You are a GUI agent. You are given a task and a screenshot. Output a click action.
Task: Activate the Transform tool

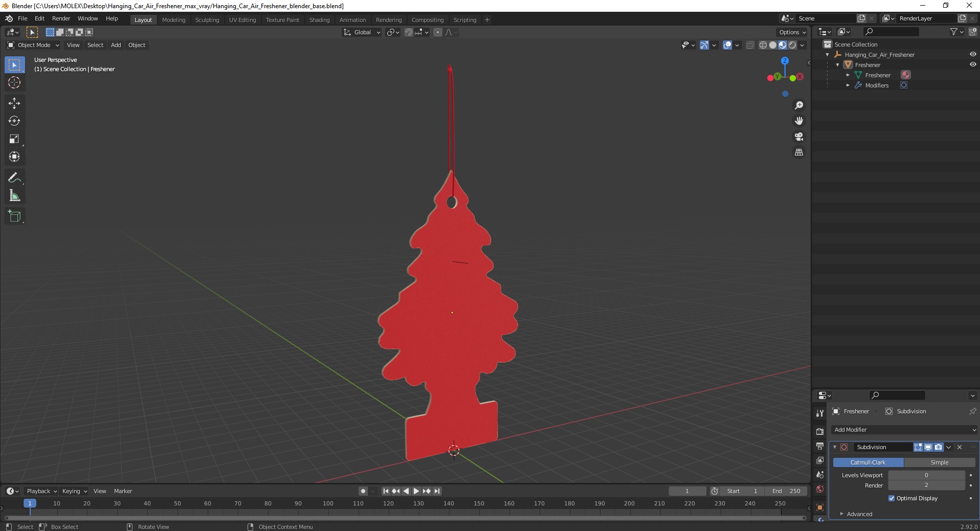[14, 157]
